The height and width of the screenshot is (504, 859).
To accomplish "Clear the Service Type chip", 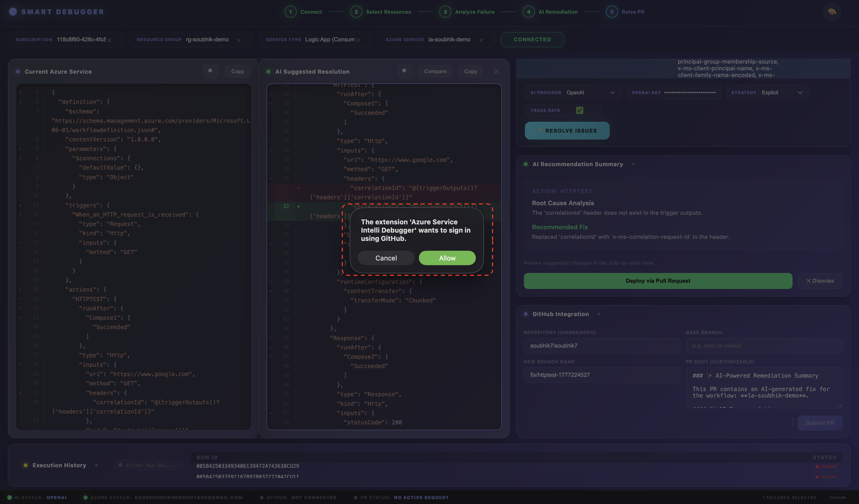I will (358, 40).
